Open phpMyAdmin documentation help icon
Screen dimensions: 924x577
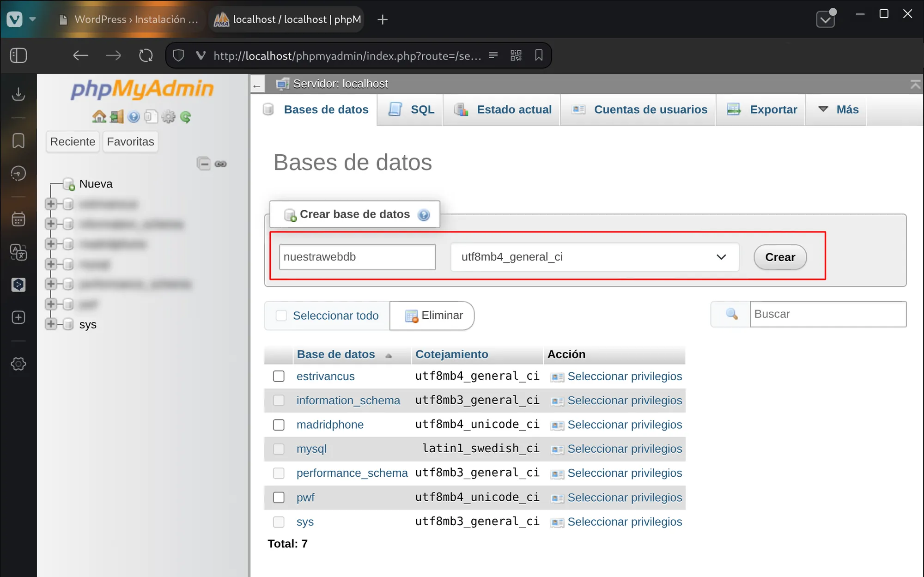pyautogui.click(x=134, y=117)
